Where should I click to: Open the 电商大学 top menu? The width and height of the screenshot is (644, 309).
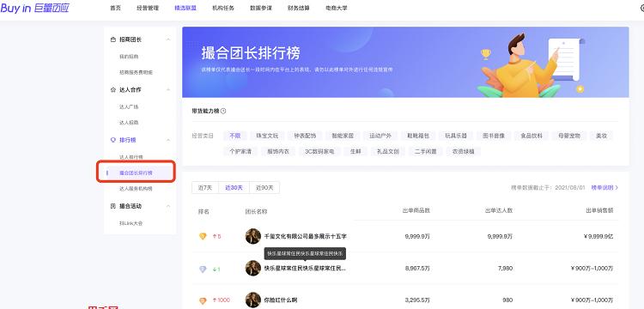pos(337,8)
